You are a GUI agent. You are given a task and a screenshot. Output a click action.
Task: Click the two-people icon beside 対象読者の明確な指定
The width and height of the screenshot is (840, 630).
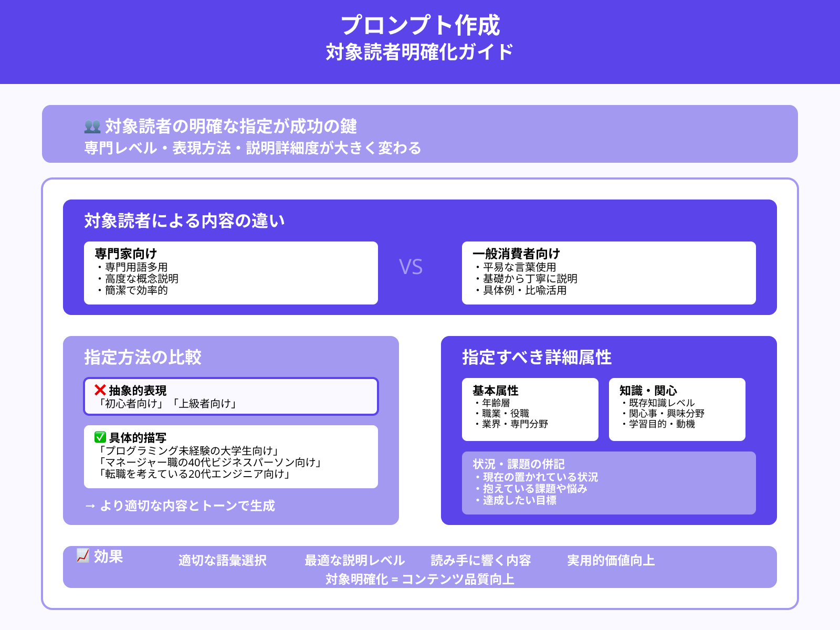click(x=92, y=127)
